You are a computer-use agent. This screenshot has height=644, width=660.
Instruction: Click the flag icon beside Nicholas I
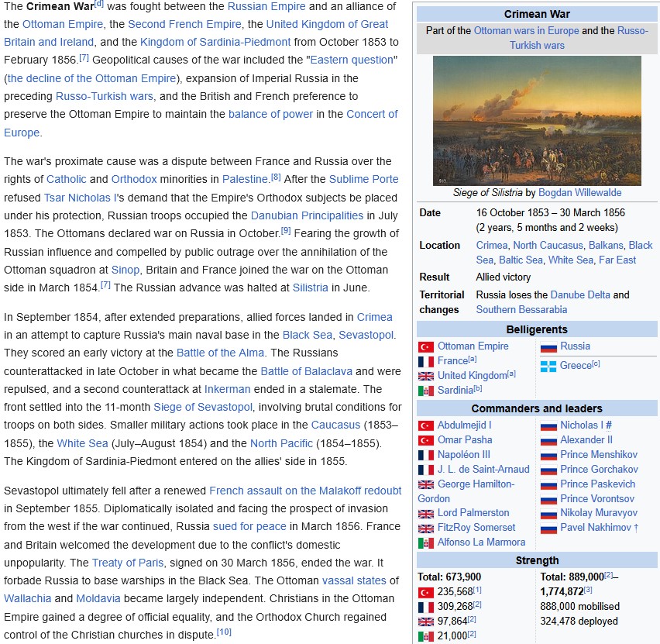(x=548, y=425)
